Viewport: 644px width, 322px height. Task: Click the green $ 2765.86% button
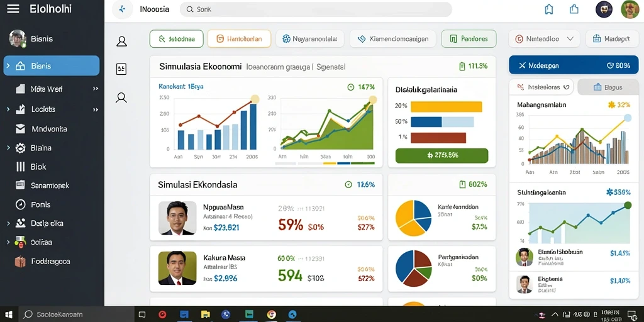(441, 156)
